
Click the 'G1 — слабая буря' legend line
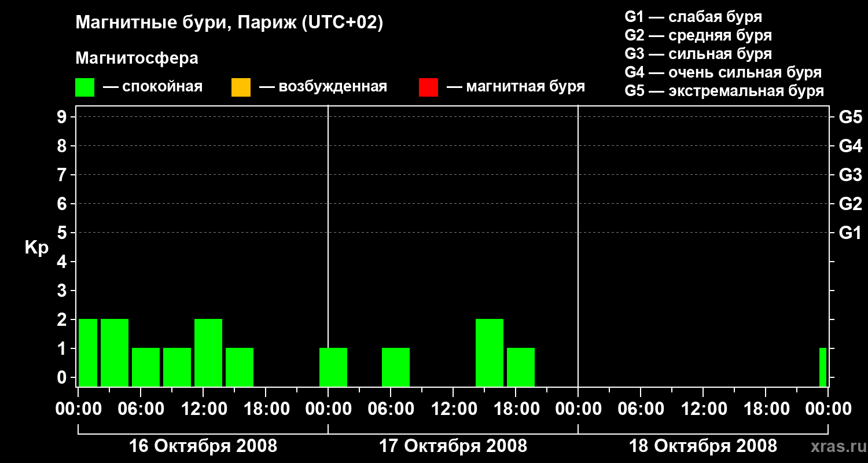(x=693, y=17)
